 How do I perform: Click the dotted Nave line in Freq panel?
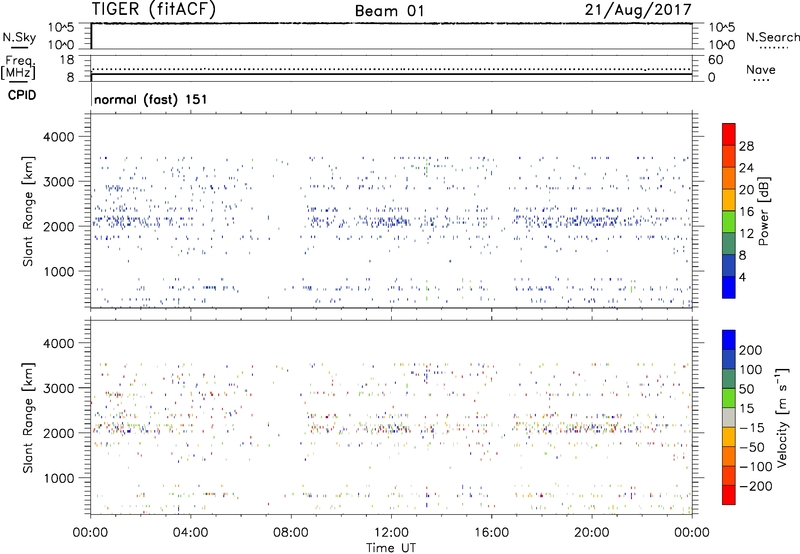(x=391, y=69)
